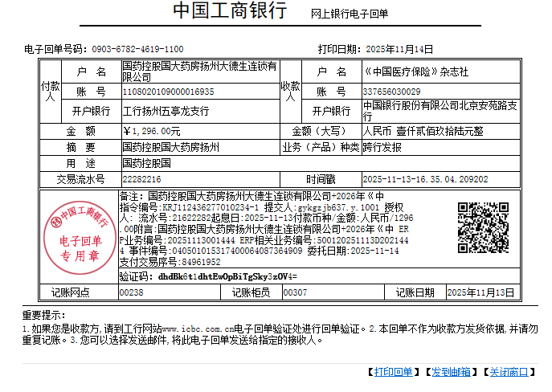Click the 中国工商银行 title heading

[x=230, y=12]
